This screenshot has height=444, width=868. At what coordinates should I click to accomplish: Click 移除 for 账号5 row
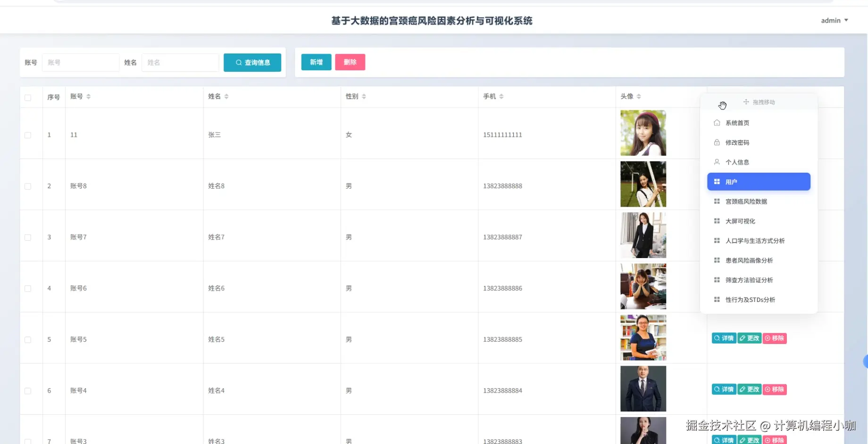click(775, 338)
